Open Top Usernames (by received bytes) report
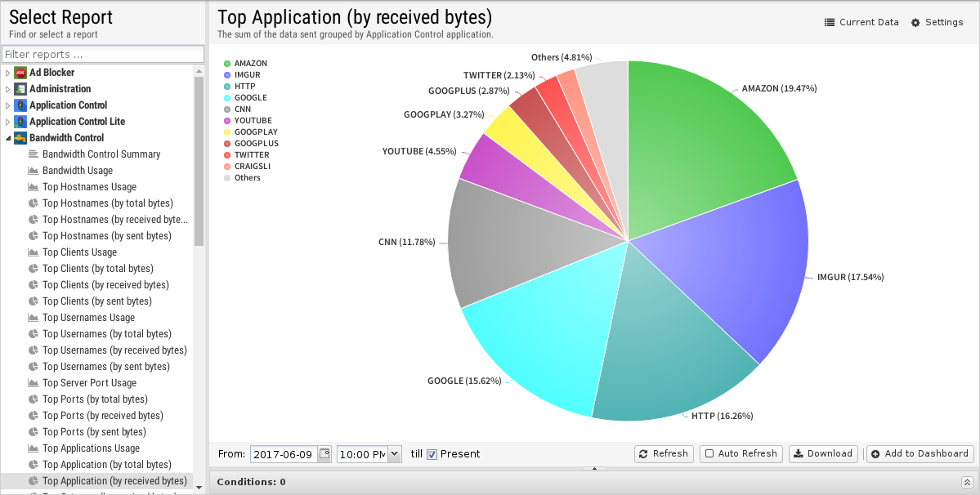980x495 pixels. point(114,350)
